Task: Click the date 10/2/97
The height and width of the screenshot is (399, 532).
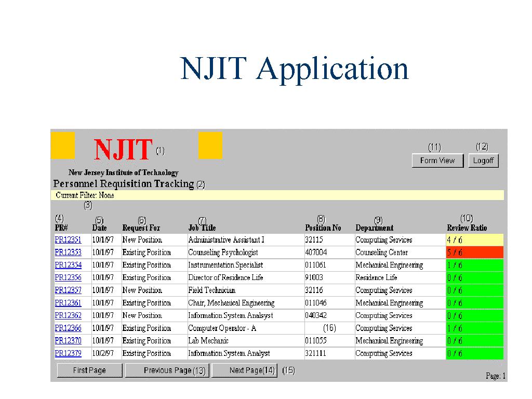Action: 103,353
